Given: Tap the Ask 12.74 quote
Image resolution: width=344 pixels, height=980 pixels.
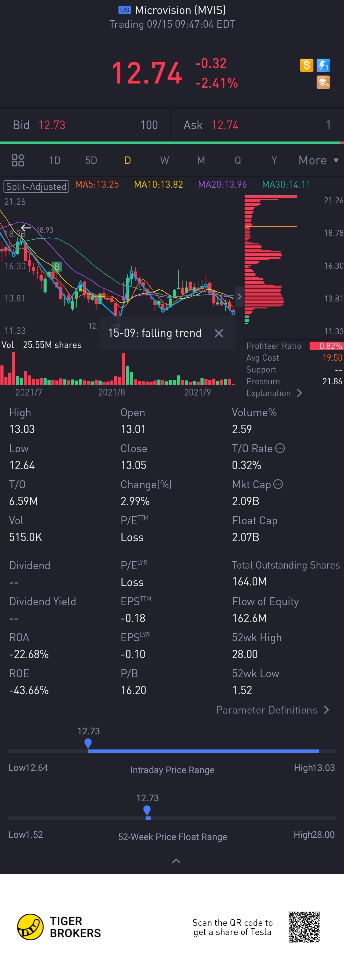Looking at the screenshot, I should (x=257, y=125).
